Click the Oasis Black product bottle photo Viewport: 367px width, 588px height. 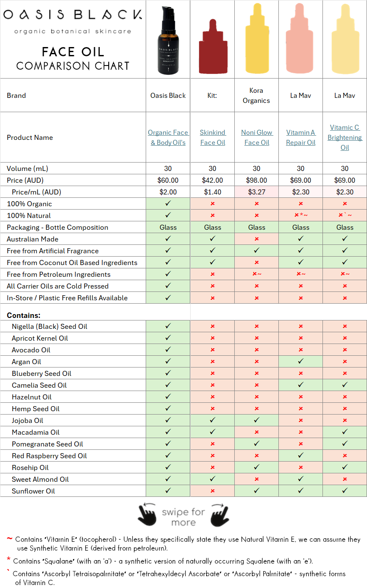(x=168, y=40)
